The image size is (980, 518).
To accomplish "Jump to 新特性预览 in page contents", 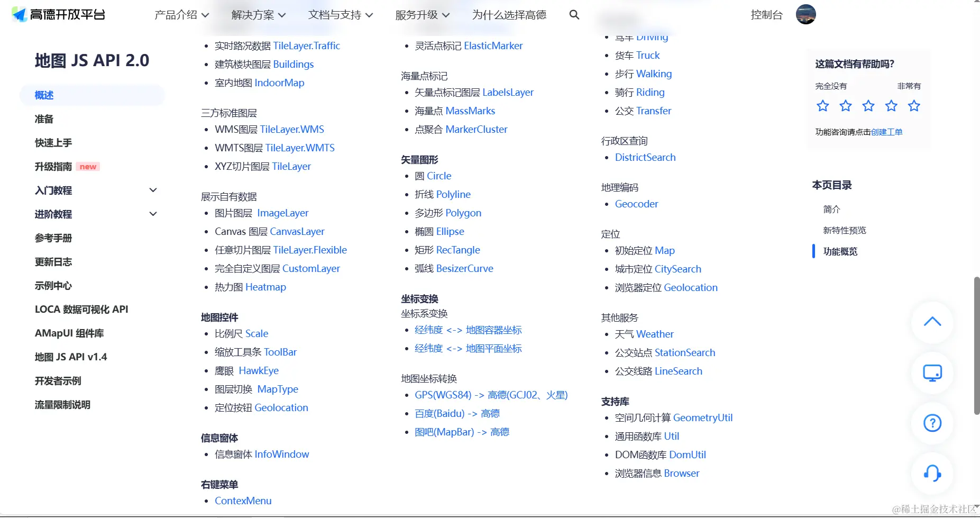I will click(845, 230).
